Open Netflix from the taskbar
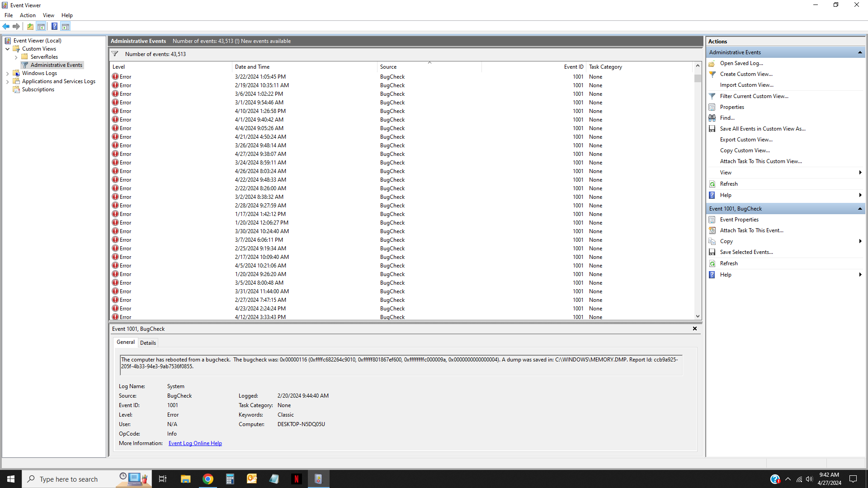The width and height of the screenshot is (868, 488). 296,479
